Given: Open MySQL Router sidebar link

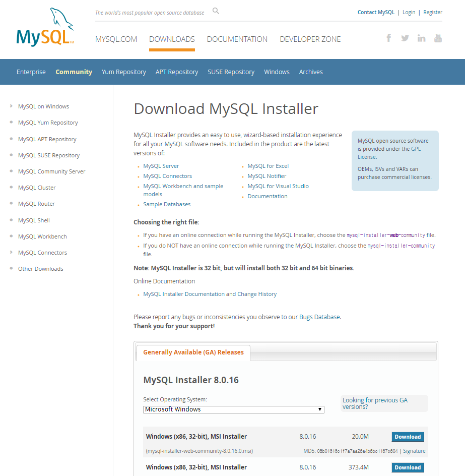Looking at the screenshot, I should coord(36,204).
